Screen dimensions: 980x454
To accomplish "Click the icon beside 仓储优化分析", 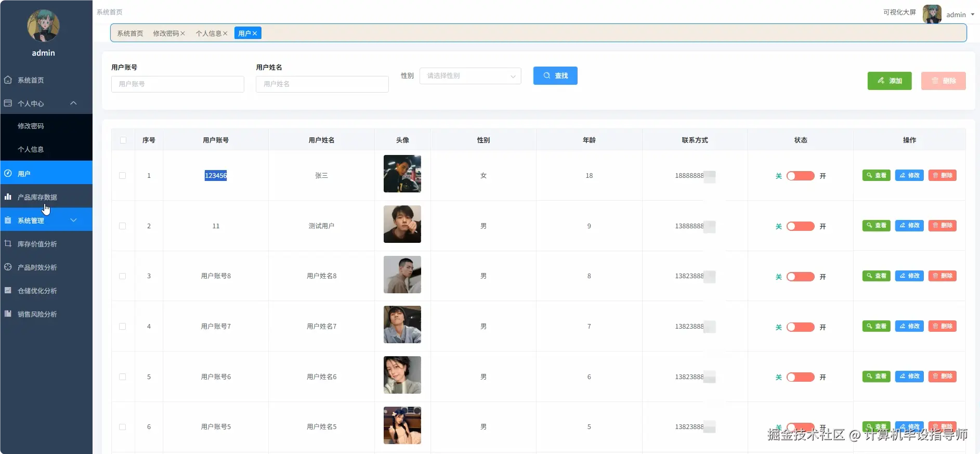I will (8, 290).
